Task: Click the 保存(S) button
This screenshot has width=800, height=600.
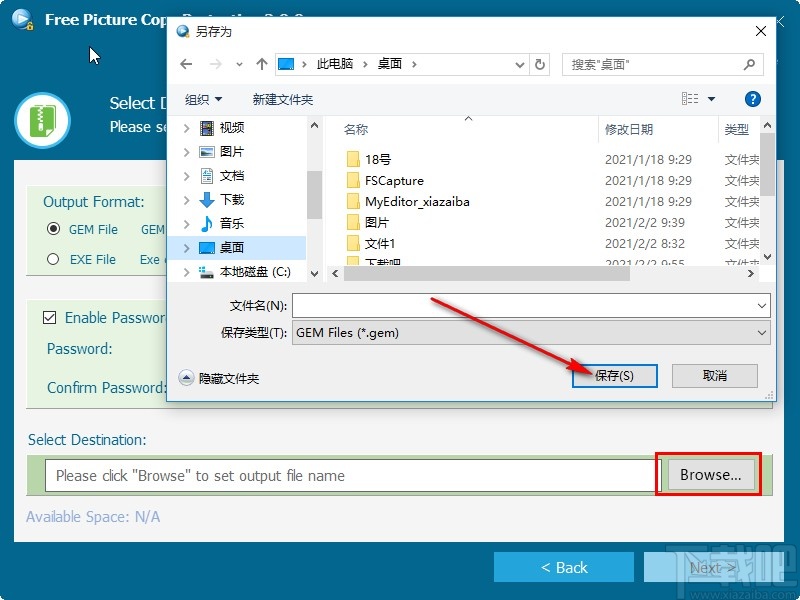Action: coord(614,376)
